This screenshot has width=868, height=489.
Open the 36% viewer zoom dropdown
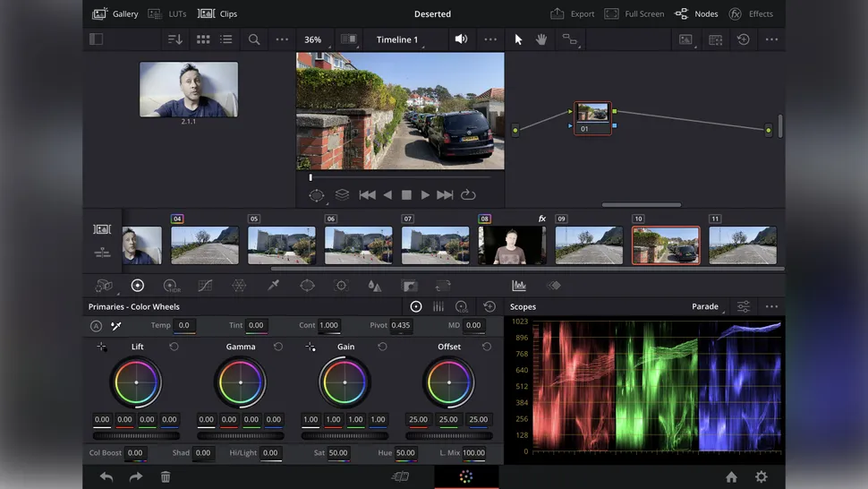click(x=313, y=39)
